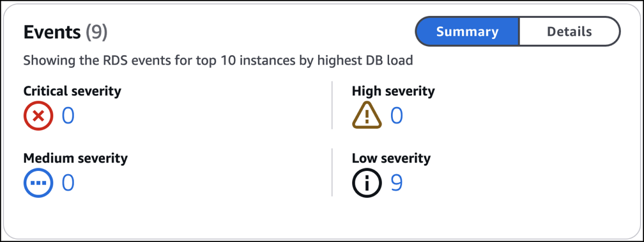Click the divider between Critical and High severity
Viewport: 644px width, 242px height.
tap(332, 105)
